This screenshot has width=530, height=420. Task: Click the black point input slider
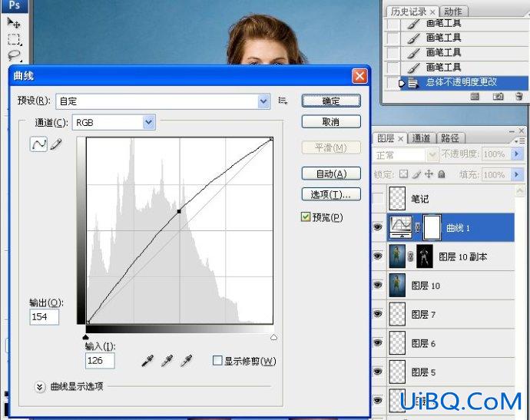(x=86, y=337)
